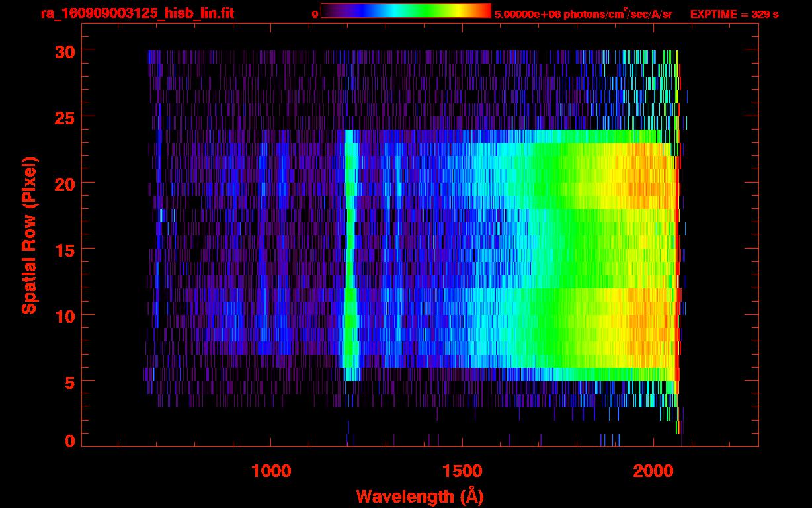The width and height of the screenshot is (812, 508).
Task: Click the filename ra_160909003125_hisb_lin.fit title
Action: (137, 13)
